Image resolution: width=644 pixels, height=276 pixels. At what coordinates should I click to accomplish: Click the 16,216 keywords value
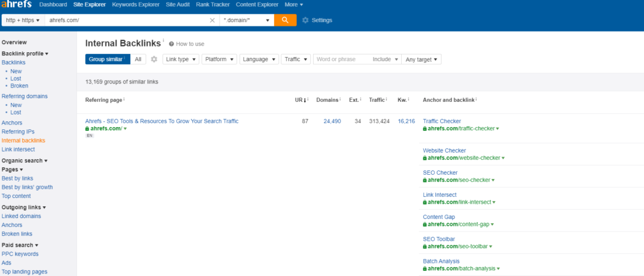click(x=407, y=121)
